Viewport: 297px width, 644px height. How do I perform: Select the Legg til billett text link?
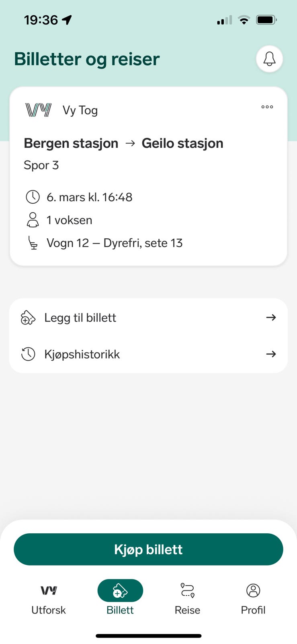pos(80,318)
